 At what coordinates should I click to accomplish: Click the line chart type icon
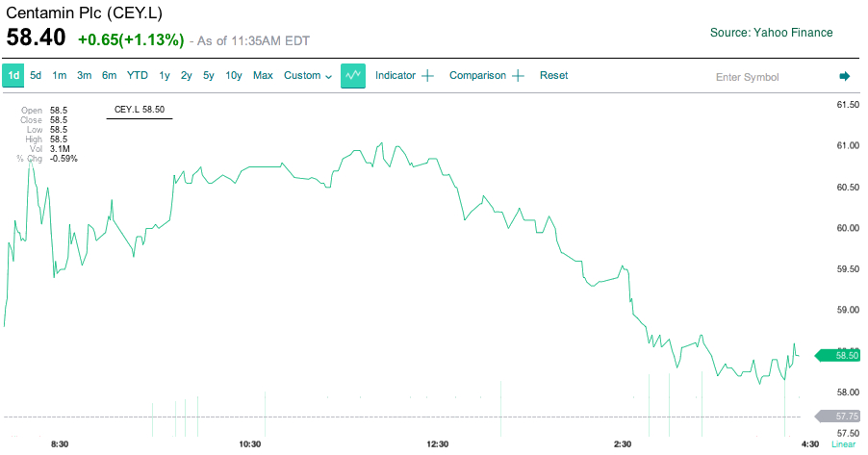353,76
